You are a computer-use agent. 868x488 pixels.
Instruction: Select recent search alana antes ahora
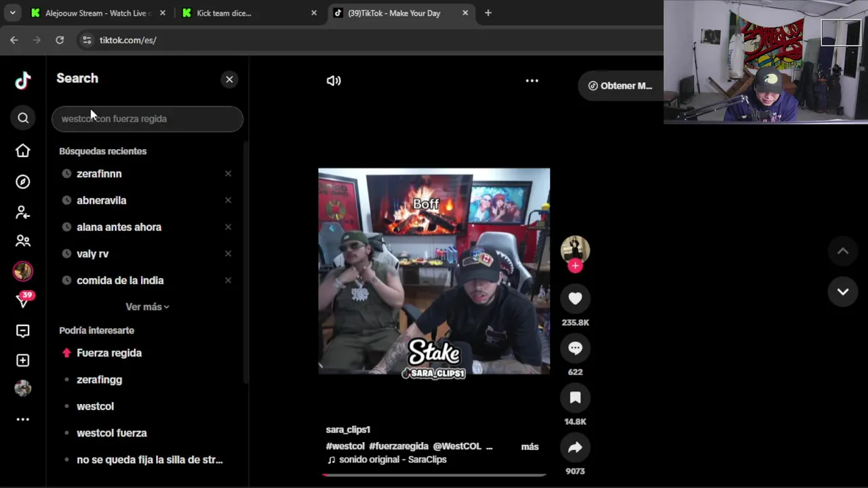click(119, 227)
